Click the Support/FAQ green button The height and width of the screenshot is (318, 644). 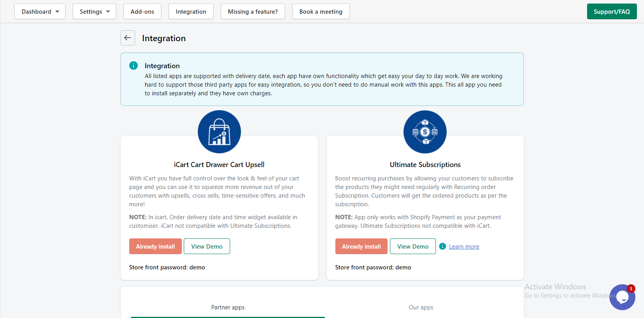(x=612, y=12)
